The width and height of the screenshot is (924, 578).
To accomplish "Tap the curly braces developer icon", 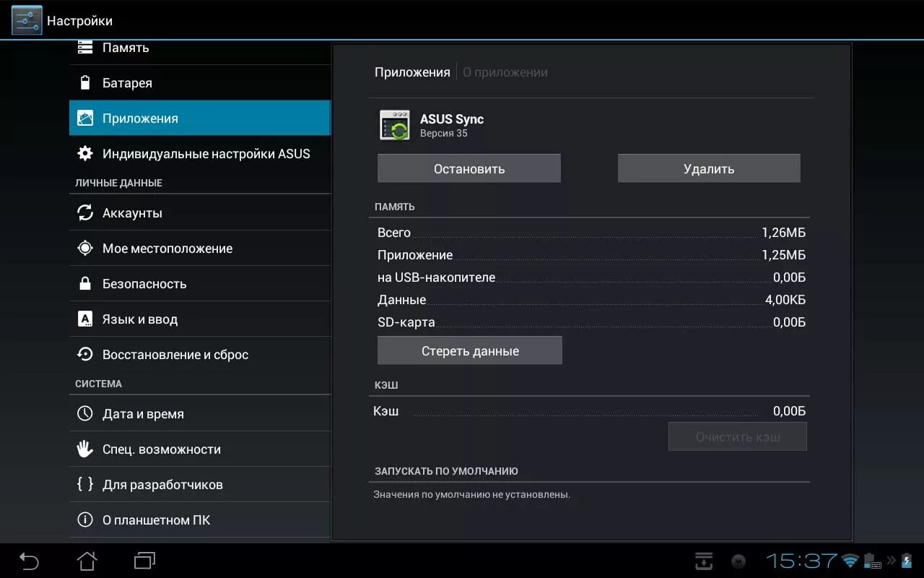I will (85, 485).
